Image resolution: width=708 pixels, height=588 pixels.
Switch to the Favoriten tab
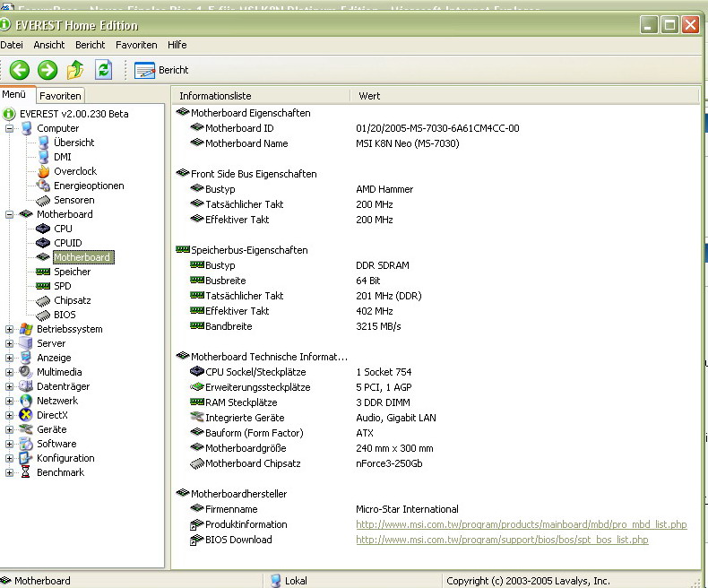click(60, 96)
